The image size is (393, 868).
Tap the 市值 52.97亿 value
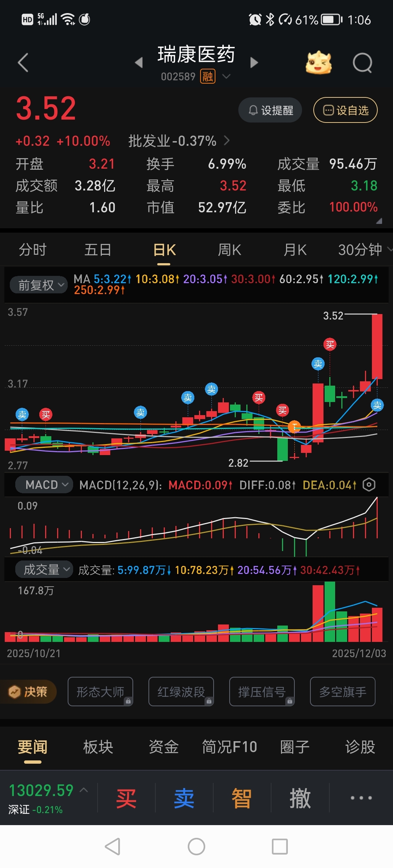coord(222,208)
